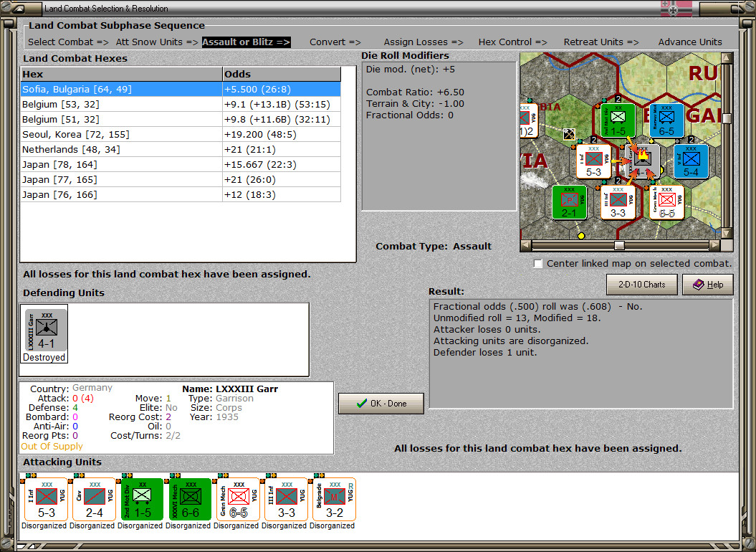
Task: Click the Assign Losses subphase step
Action: click(424, 42)
